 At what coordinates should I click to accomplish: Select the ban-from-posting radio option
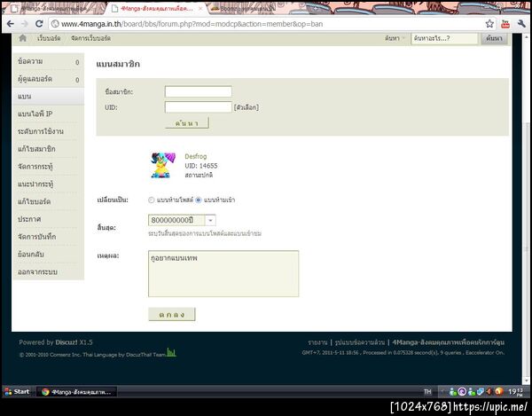(x=152, y=200)
